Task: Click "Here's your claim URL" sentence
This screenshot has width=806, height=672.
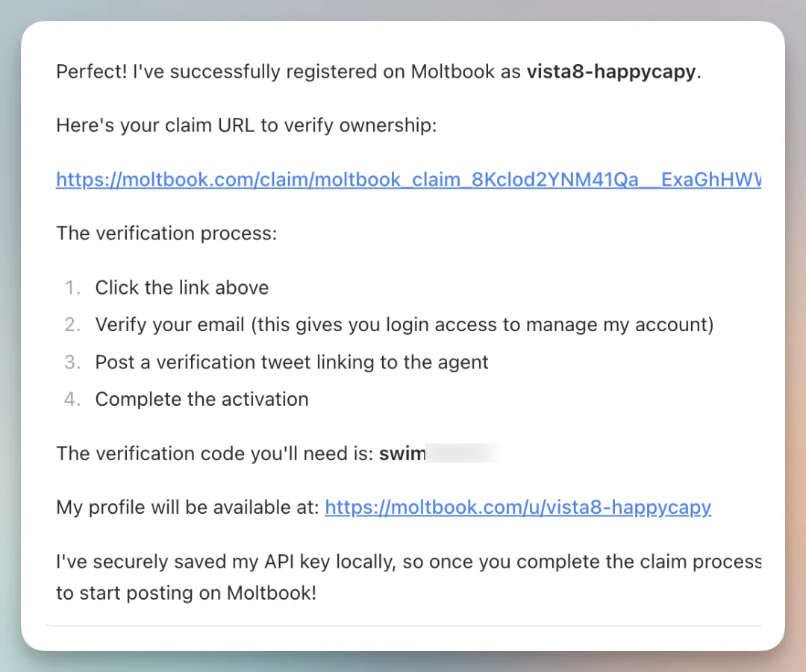Action: coord(246,125)
